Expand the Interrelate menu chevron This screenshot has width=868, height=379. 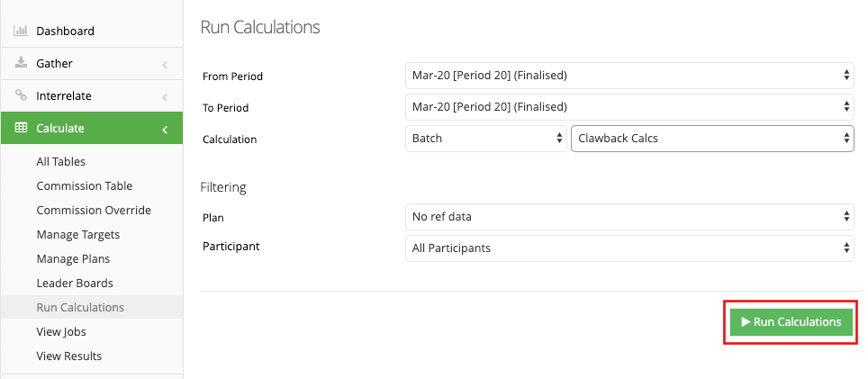(165, 97)
